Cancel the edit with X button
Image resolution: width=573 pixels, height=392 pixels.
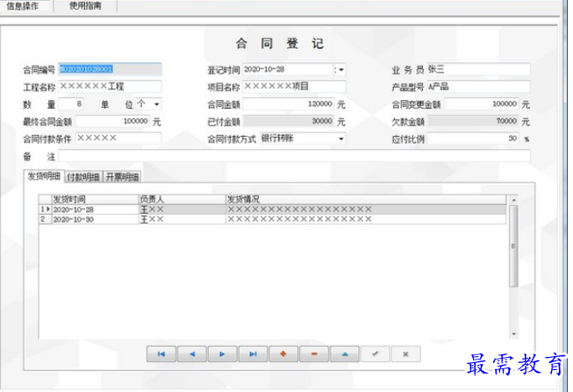[405, 354]
